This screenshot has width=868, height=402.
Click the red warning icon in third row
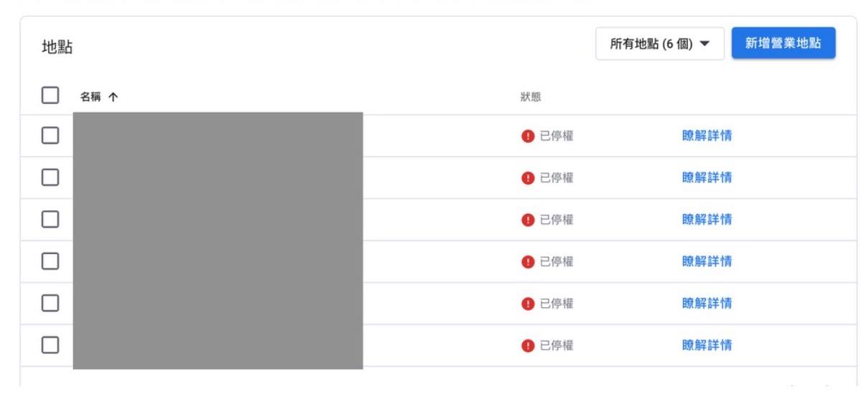point(528,220)
